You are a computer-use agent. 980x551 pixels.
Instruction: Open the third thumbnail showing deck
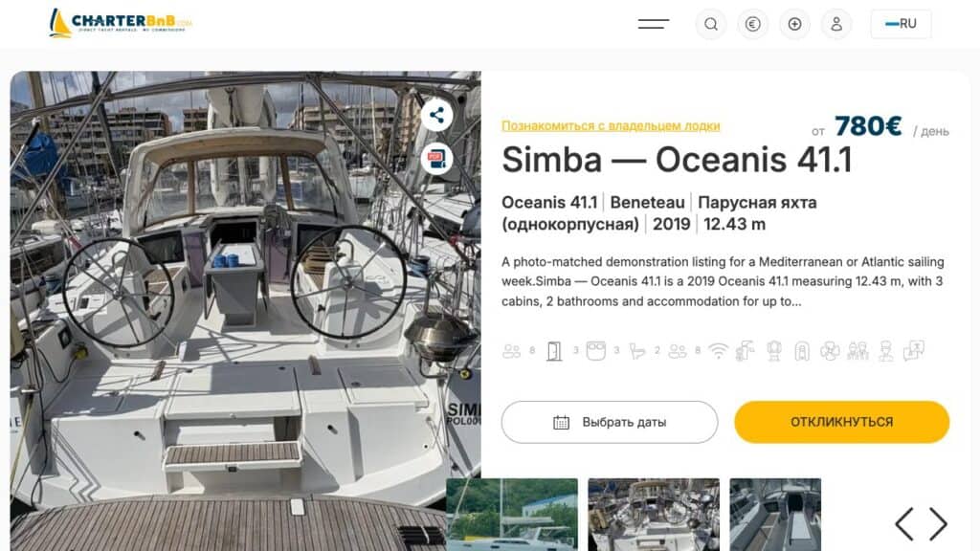coord(775,515)
